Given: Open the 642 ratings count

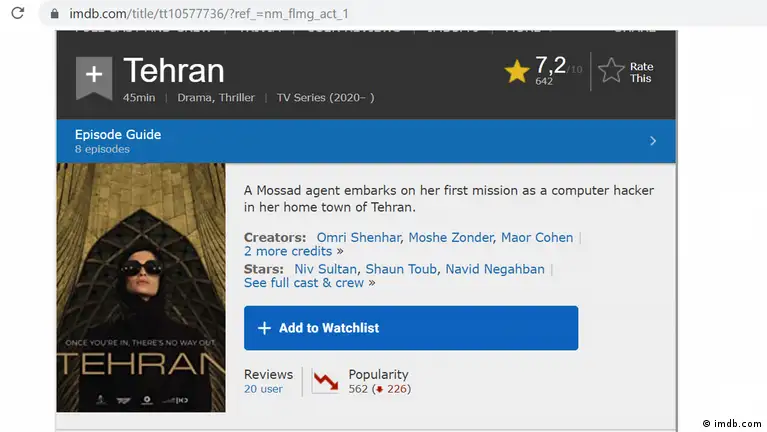Looking at the screenshot, I should [x=544, y=81].
